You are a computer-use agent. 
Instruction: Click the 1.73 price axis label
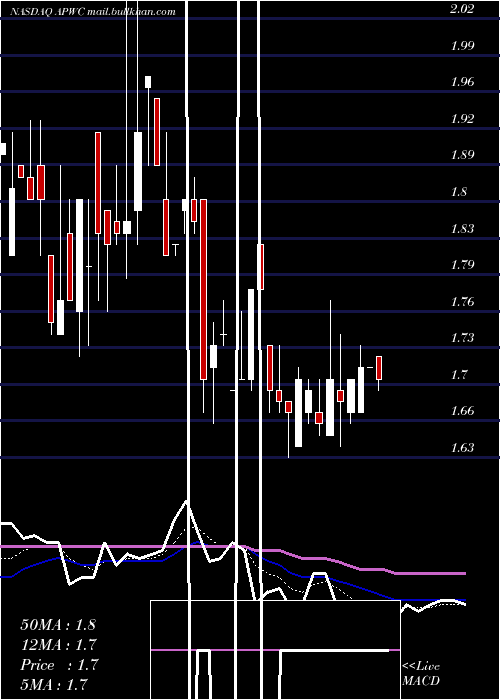pyautogui.click(x=462, y=338)
